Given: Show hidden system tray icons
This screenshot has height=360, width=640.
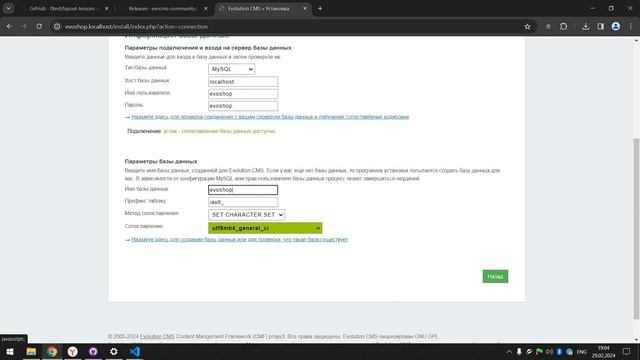Looking at the screenshot, I should pos(509,352).
